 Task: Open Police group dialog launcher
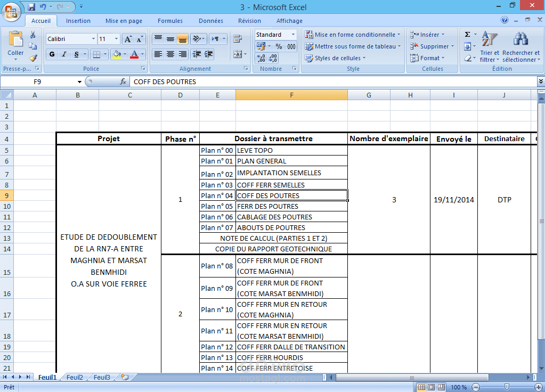coord(143,69)
